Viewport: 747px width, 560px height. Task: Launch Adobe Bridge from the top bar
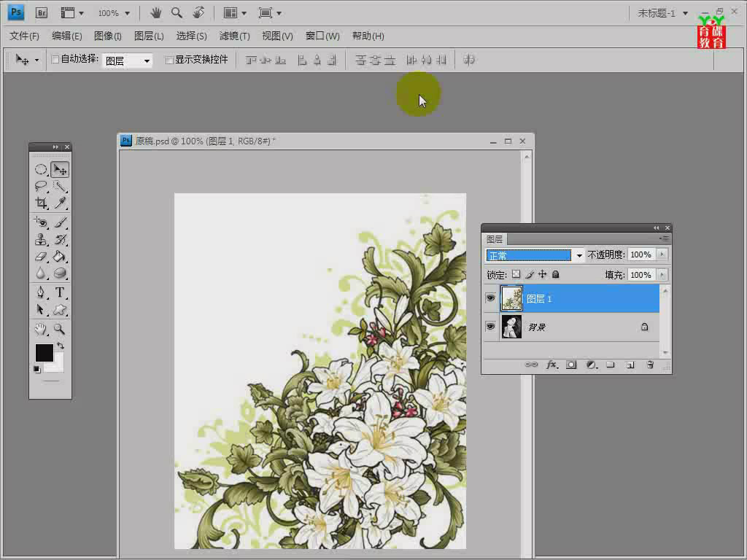pyautogui.click(x=42, y=13)
